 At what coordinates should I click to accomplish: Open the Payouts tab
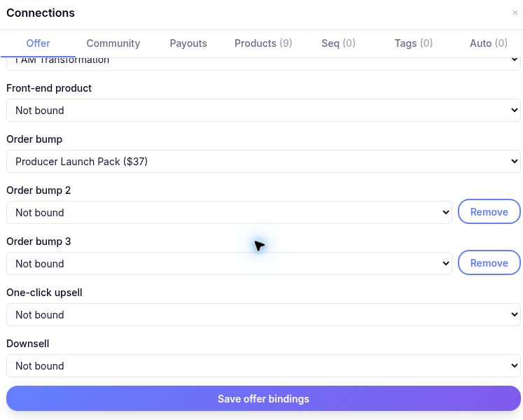tap(188, 43)
